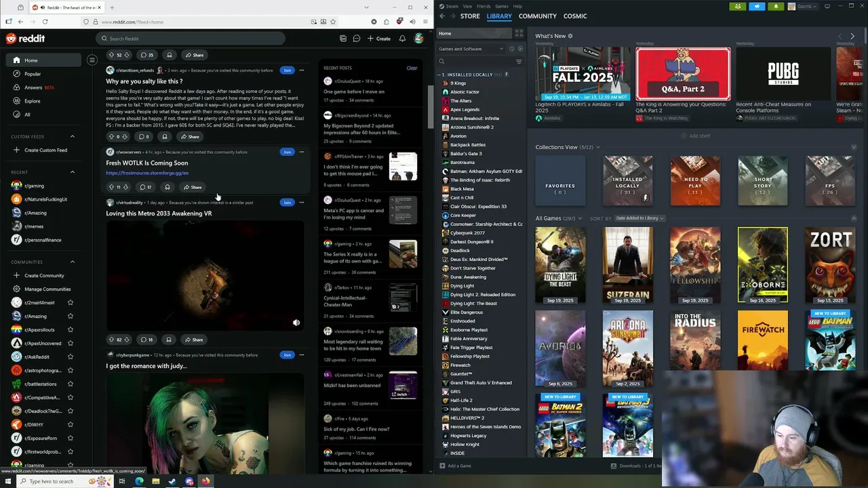
Task: Open frostmourne.stormforge.gg link
Action: click(x=147, y=173)
